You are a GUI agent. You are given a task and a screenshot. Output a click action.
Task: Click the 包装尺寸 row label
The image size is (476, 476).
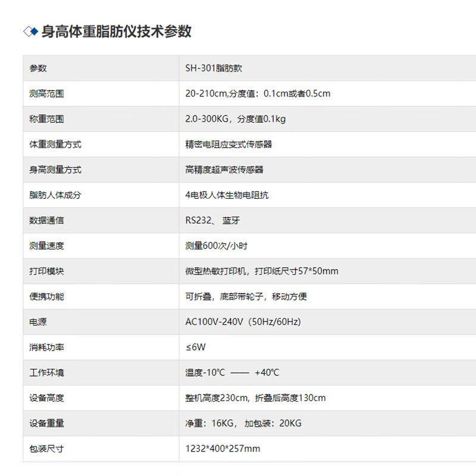click(x=46, y=449)
